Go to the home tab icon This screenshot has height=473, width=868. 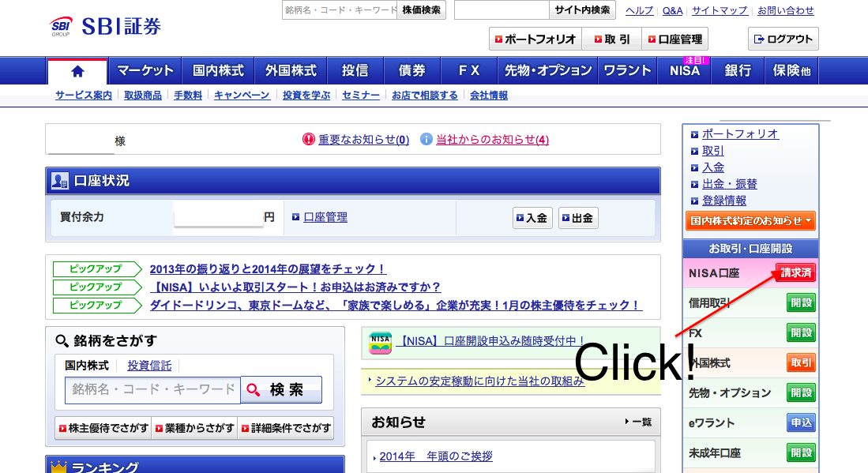pos(77,71)
